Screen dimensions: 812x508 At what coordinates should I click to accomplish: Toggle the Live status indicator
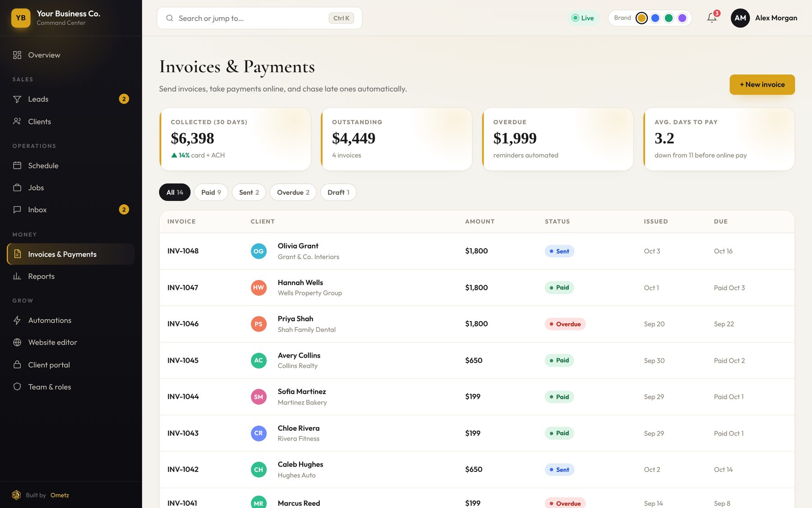[x=583, y=18]
